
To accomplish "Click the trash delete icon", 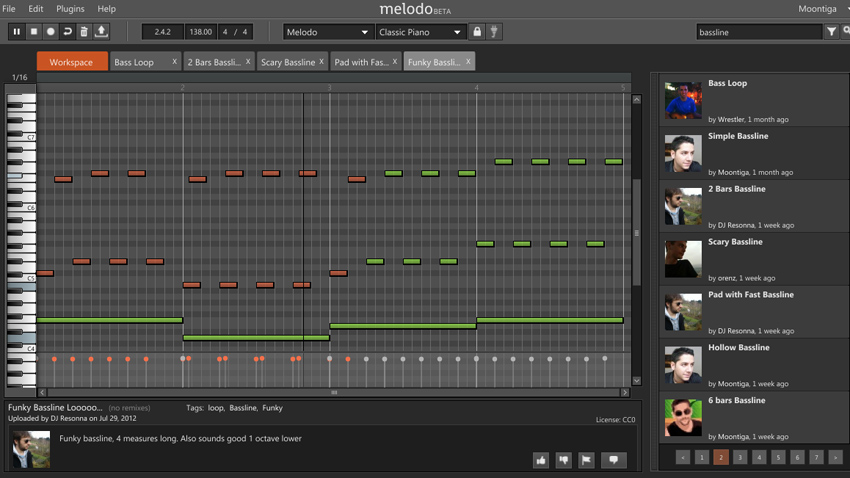I will click(x=84, y=32).
